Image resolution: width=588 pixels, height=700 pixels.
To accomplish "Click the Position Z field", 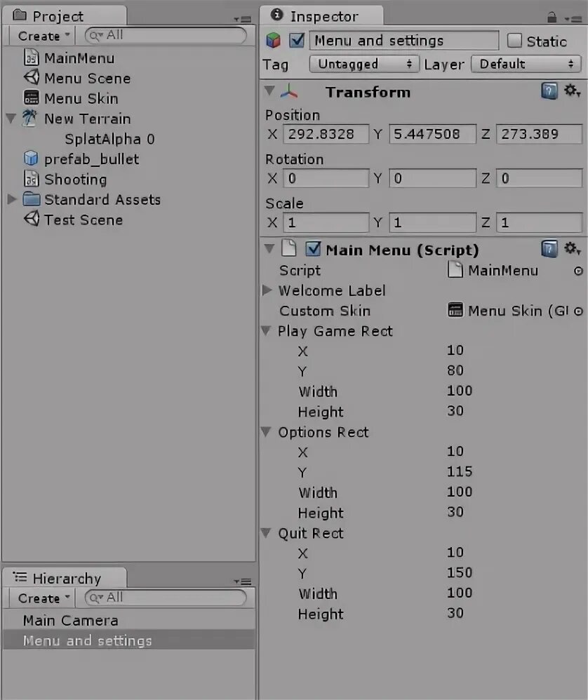I will pos(539,134).
